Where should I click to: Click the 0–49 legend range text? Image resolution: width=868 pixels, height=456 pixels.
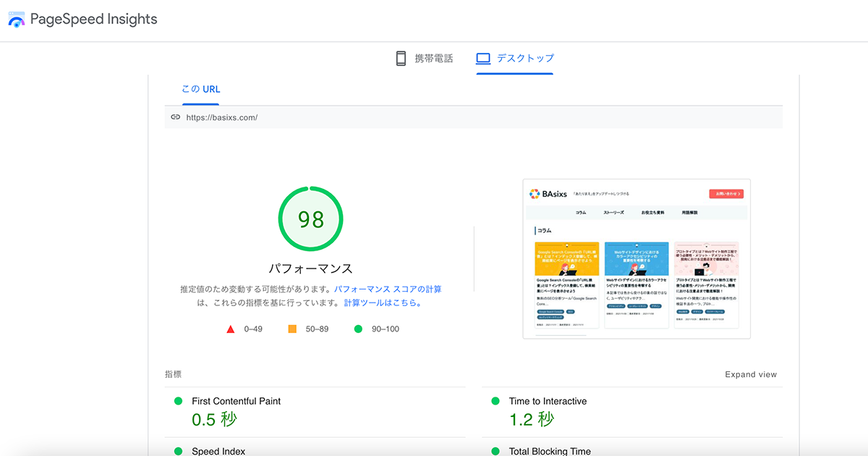tap(253, 329)
